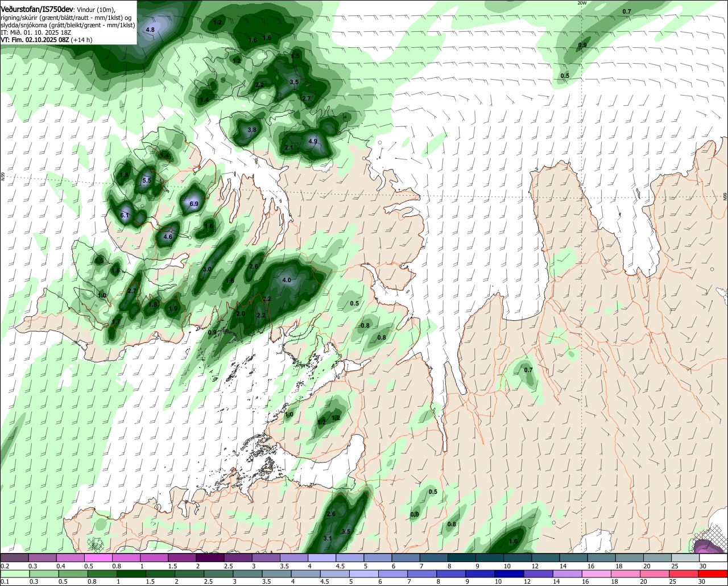Screen dimensions: 728x586
Task: Pick the dark purple 2 snow legend swatch
Action: (x=210, y=558)
